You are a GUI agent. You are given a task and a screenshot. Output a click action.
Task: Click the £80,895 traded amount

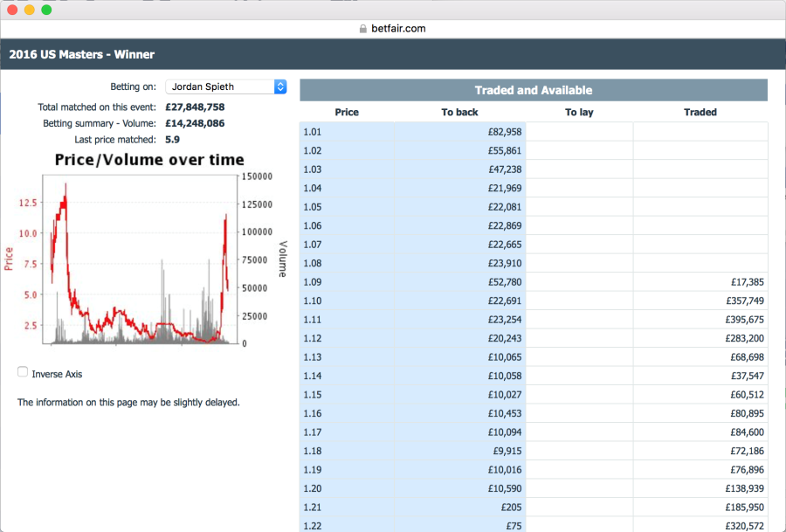click(x=748, y=414)
